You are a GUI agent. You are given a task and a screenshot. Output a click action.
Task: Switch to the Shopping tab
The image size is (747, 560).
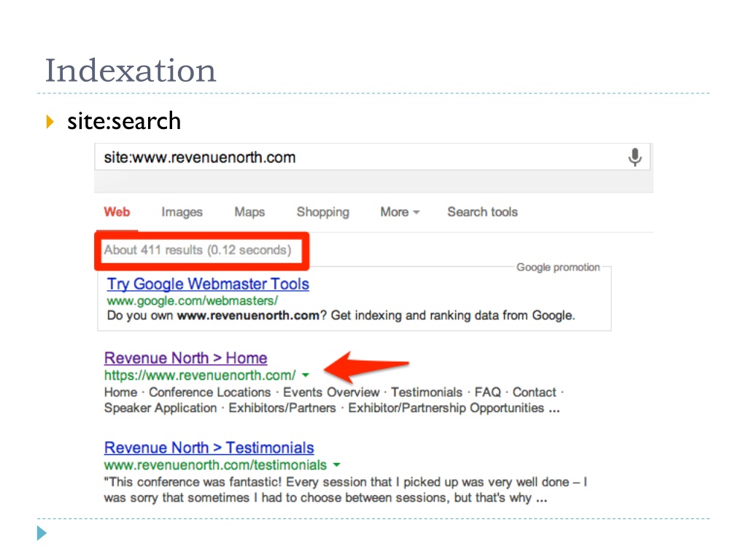(x=323, y=212)
